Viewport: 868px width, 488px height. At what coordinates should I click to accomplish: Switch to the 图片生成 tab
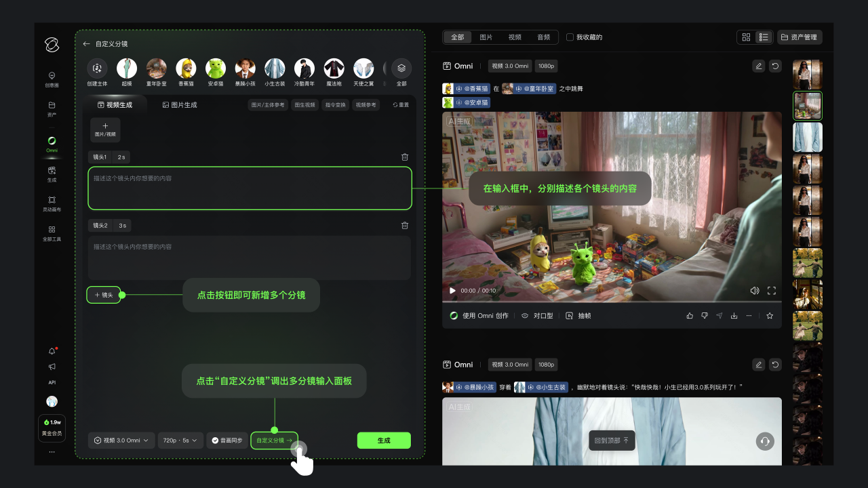180,105
